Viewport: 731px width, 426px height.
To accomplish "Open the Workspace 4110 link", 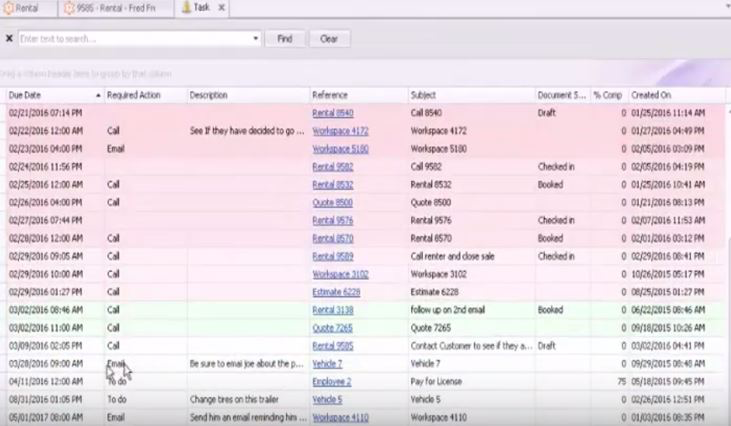I will pos(340,418).
